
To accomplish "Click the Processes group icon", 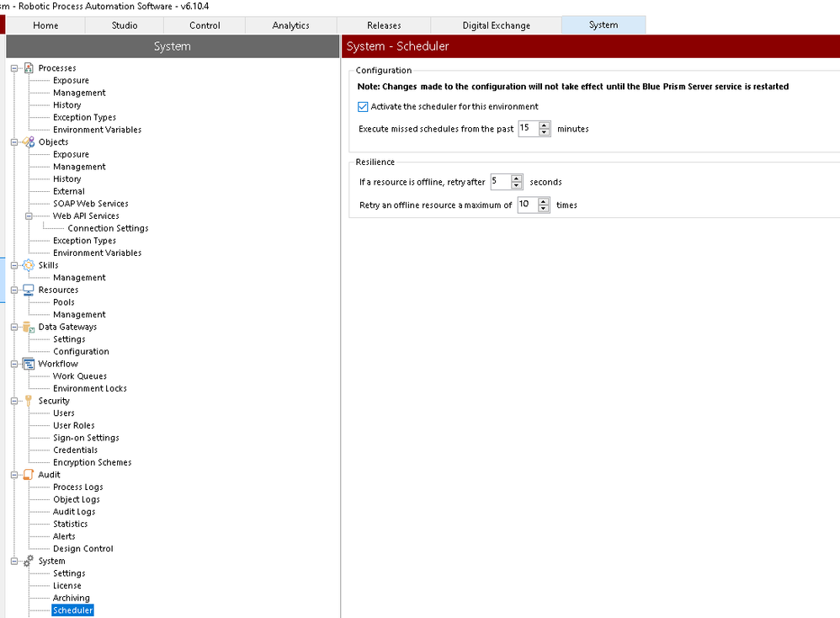I will (x=29, y=68).
